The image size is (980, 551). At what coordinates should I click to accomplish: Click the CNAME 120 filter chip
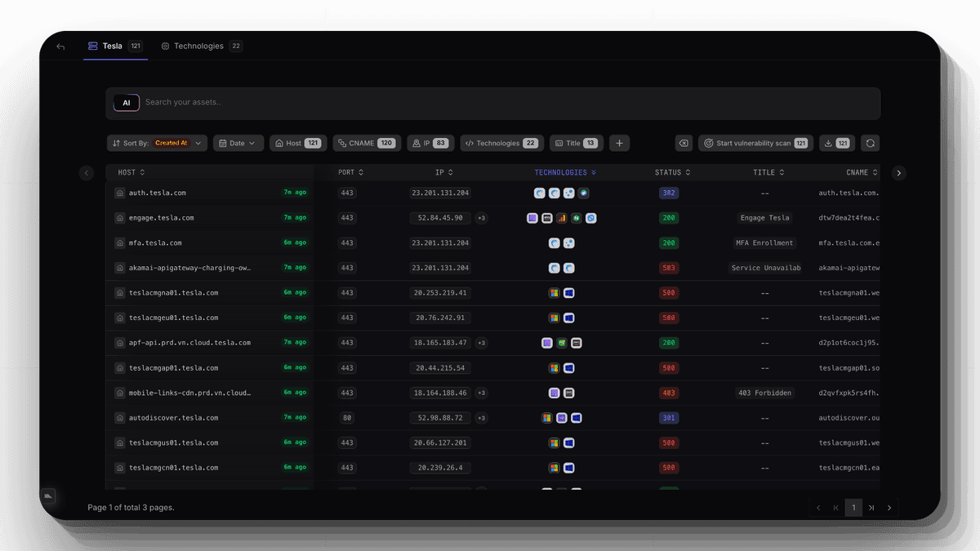367,143
